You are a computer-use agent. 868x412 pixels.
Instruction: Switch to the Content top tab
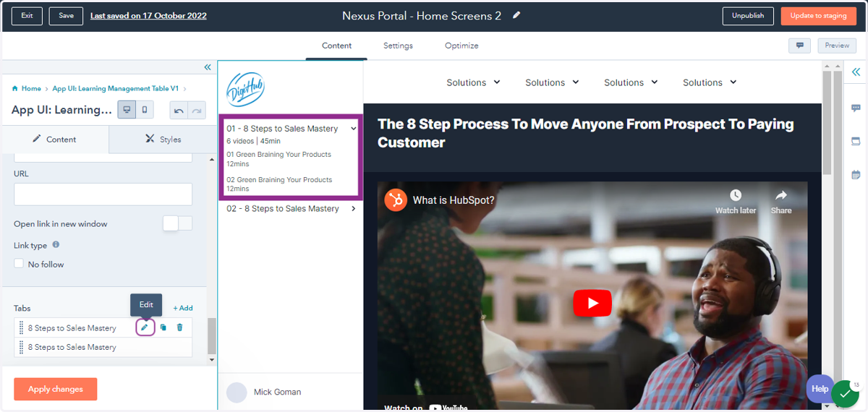click(x=337, y=46)
